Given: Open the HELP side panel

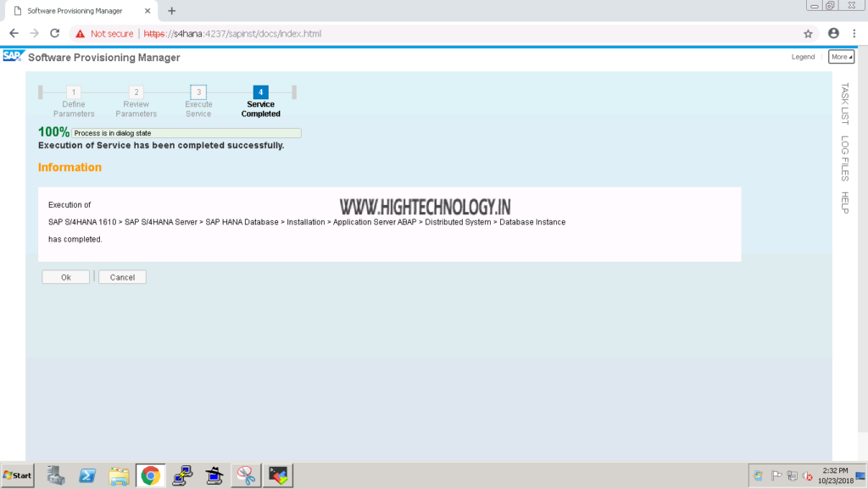Looking at the screenshot, I should click(x=845, y=203).
